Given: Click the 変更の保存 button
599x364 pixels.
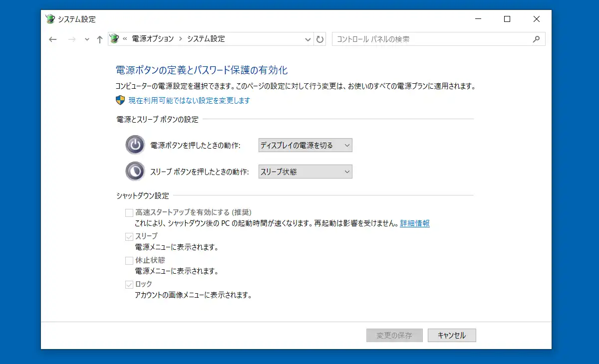Looking at the screenshot, I should pos(394,335).
